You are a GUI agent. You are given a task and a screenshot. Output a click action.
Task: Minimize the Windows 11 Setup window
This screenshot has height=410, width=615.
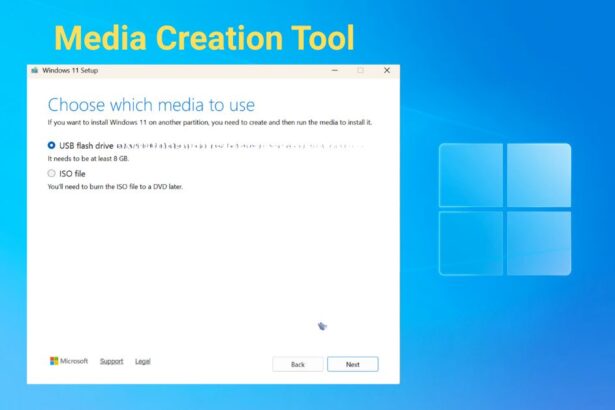coord(335,71)
